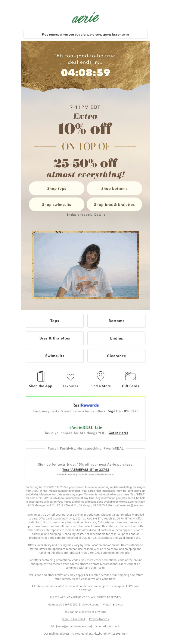This screenshot has width=171, height=644.
Task: Select the Find a Store pin icon
Action: (x=100, y=376)
